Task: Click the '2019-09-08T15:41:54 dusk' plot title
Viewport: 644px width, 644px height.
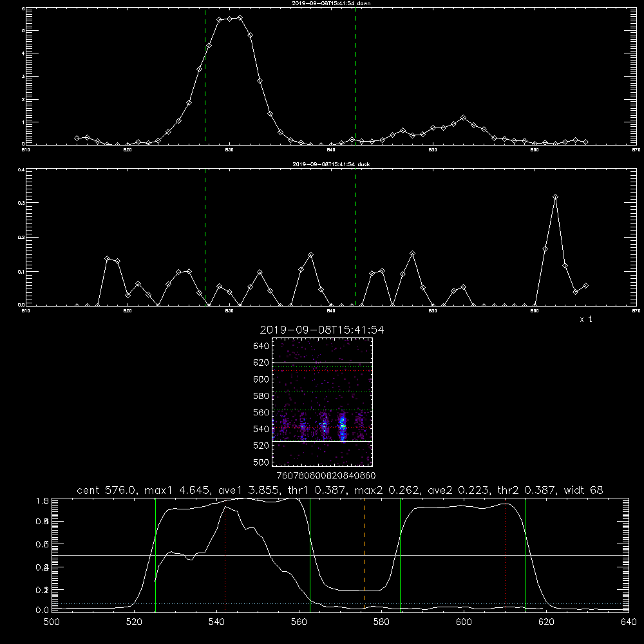Action: pos(331,164)
